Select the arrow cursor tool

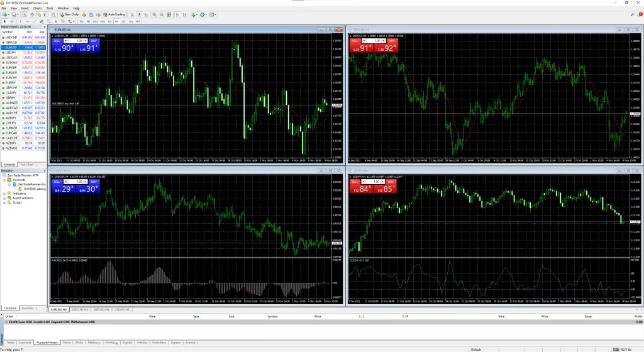[4, 21]
